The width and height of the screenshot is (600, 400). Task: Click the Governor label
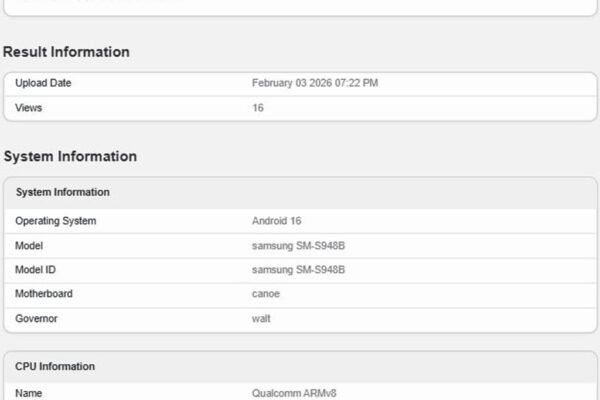[37, 319]
